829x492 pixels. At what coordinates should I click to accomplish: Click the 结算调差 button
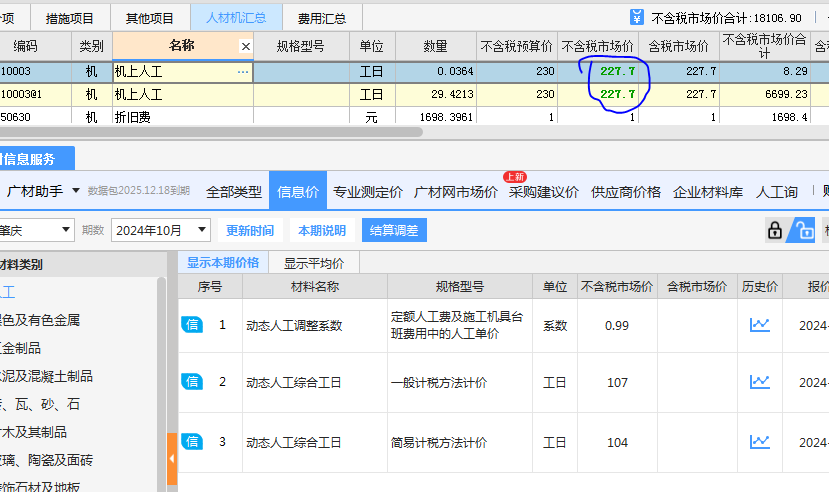(394, 230)
